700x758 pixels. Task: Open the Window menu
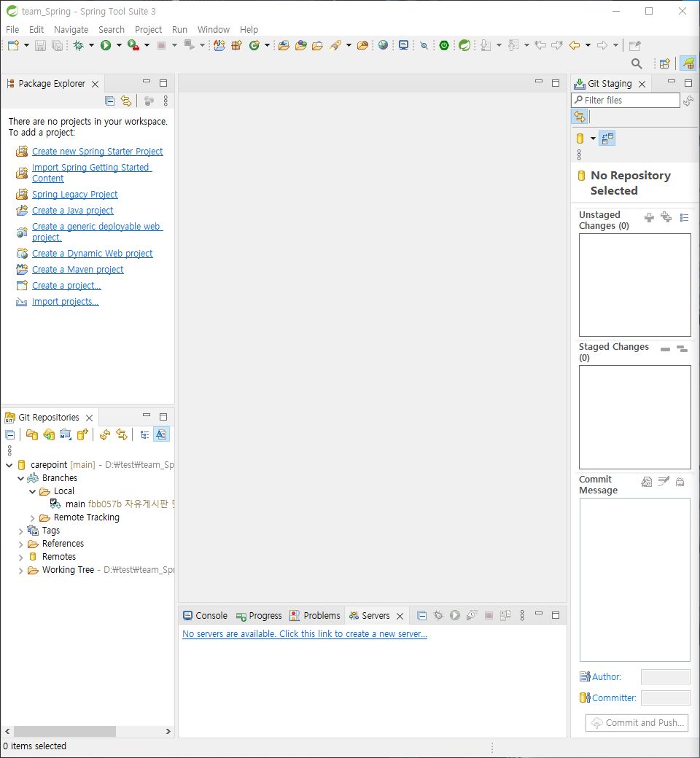click(214, 29)
